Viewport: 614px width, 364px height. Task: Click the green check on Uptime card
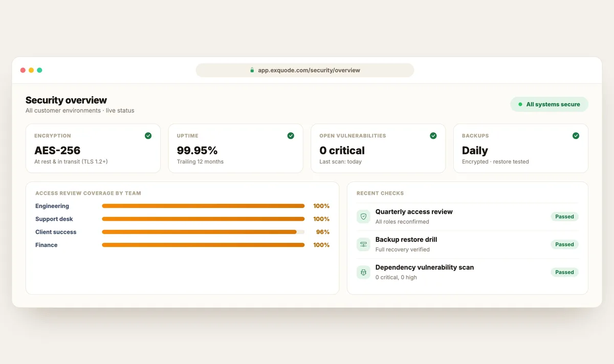tap(291, 135)
